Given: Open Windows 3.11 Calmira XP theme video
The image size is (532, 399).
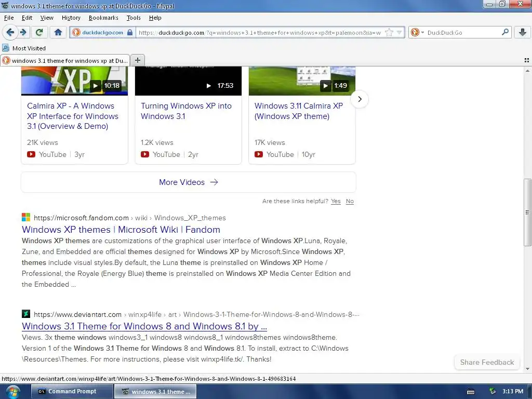Looking at the screenshot, I should [299, 111].
